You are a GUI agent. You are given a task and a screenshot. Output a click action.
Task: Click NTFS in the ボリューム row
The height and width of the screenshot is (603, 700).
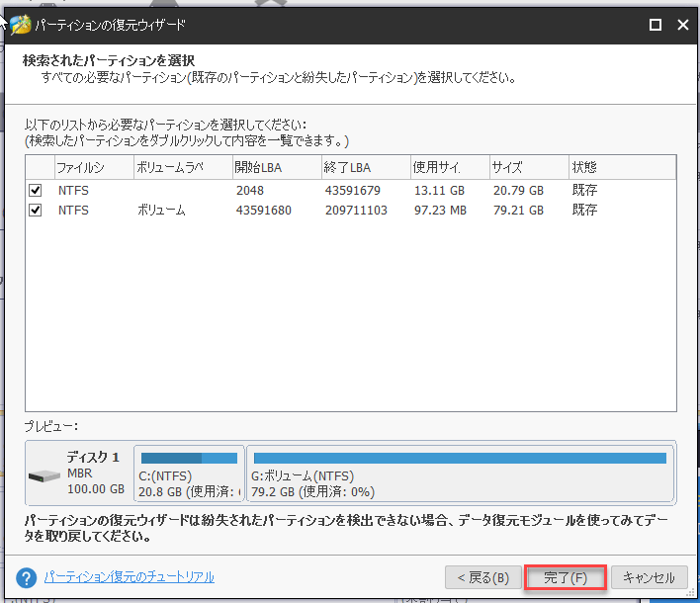coord(74,211)
